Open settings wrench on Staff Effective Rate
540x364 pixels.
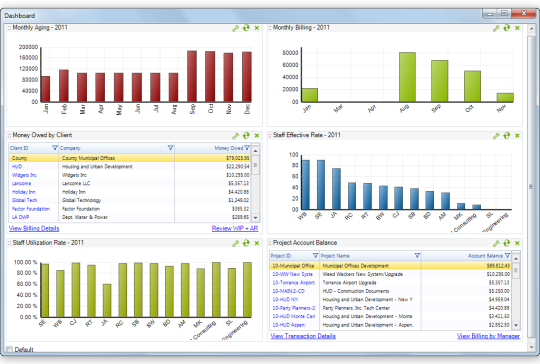click(x=496, y=136)
